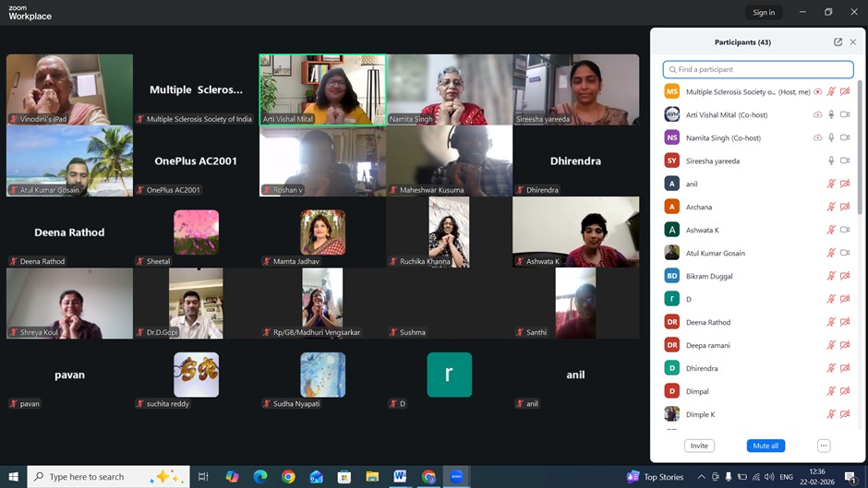Click the Find a participant search field
This screenshot has width=868, height=488.
click(x=758, y=69)
